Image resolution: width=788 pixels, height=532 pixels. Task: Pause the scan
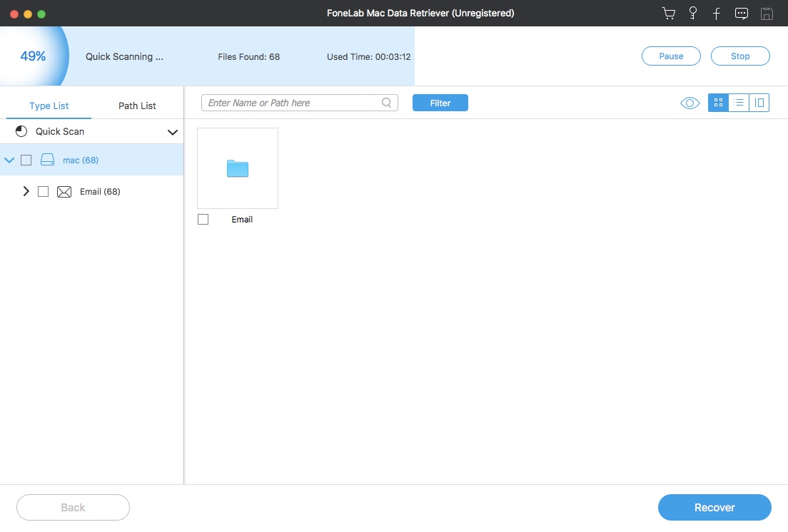[671, 56]
